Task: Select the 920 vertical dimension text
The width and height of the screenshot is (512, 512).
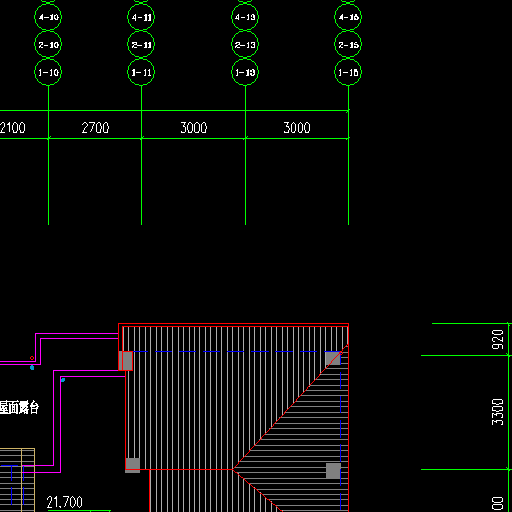Action: point(497,339)
